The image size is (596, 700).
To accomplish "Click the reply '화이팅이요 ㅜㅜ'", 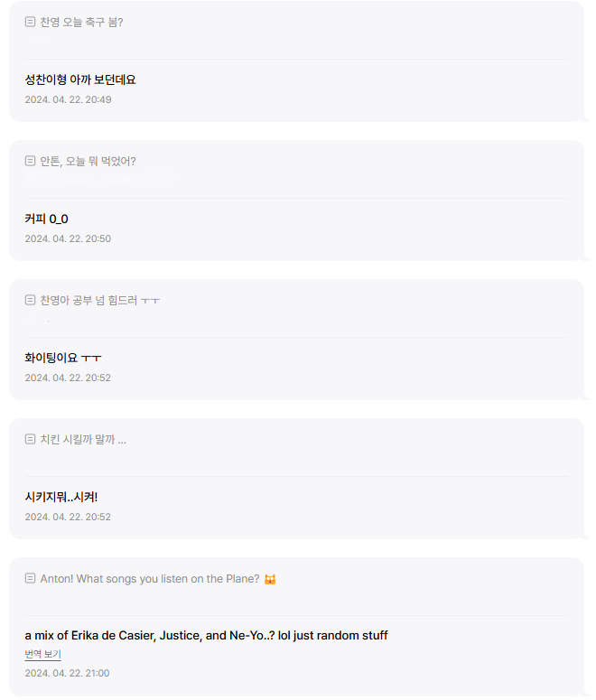I will tap(63, 358).
